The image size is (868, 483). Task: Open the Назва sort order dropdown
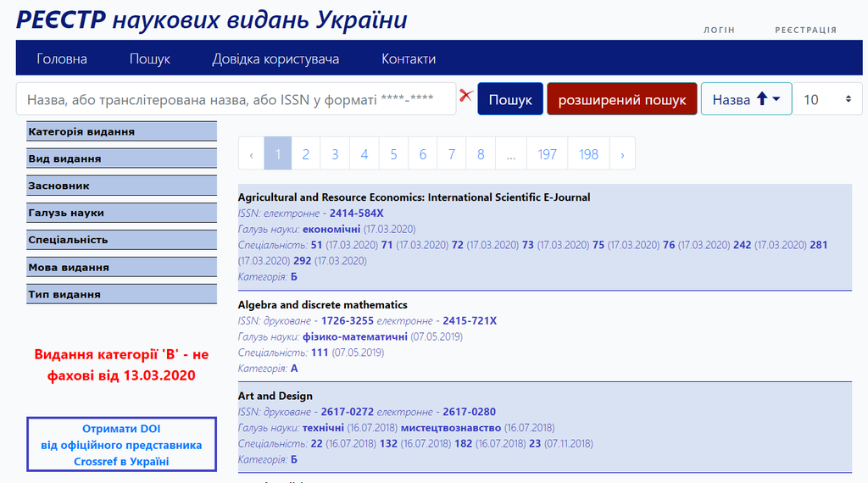pyautogui.click(x=746, y=99)
